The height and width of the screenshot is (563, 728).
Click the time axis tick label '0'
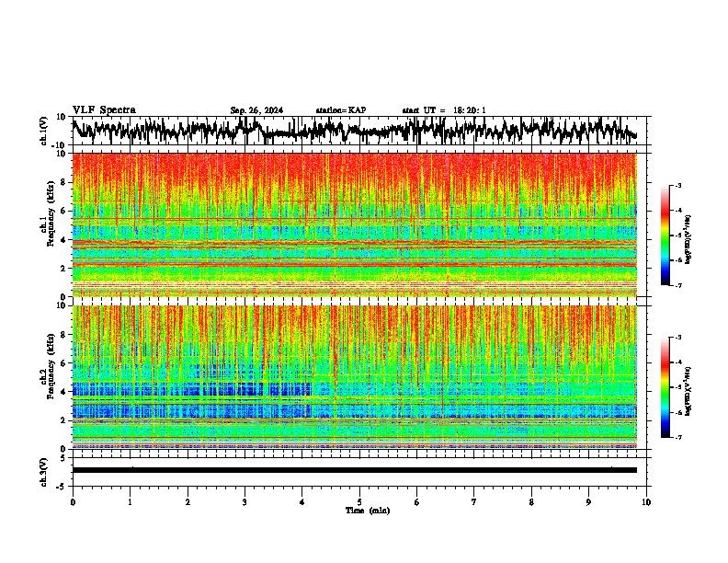tap(73, 502)
